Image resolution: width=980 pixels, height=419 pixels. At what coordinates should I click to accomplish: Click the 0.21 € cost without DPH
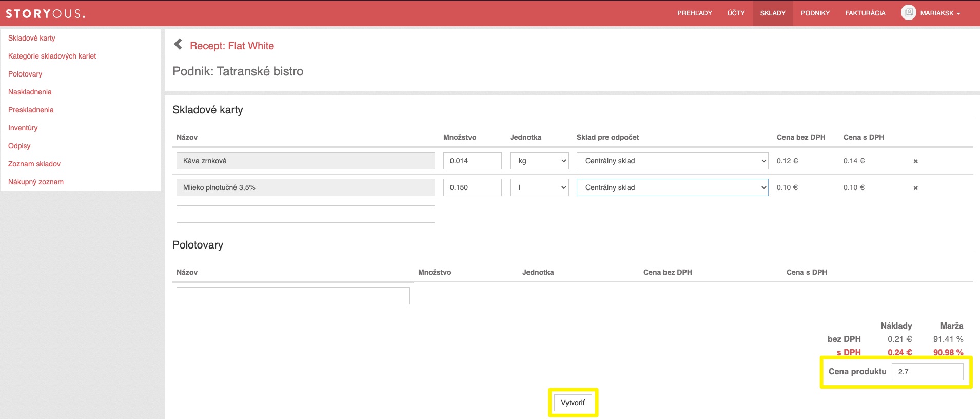900,339
